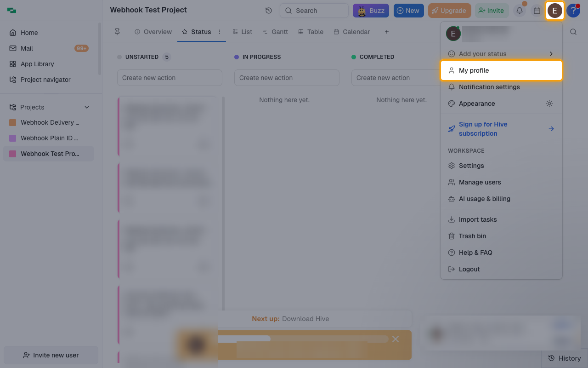Focus the Search field
Image resolution: width=588 pixels, height=368 pixels.
coord(314,11)
